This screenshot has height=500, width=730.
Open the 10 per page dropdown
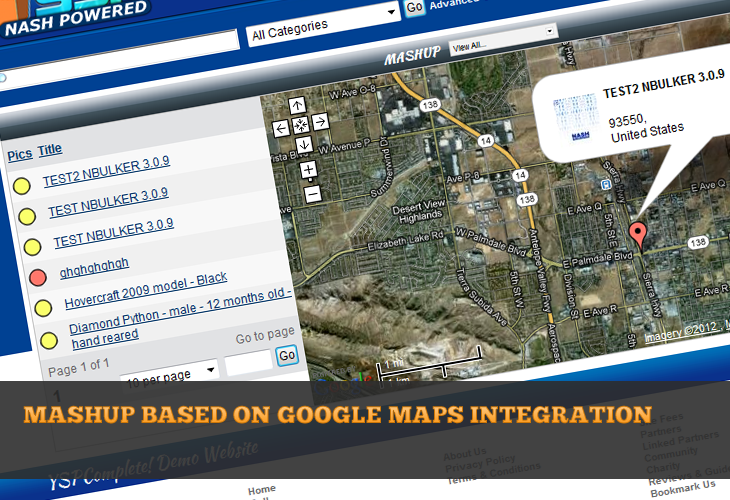coord(170,375)
